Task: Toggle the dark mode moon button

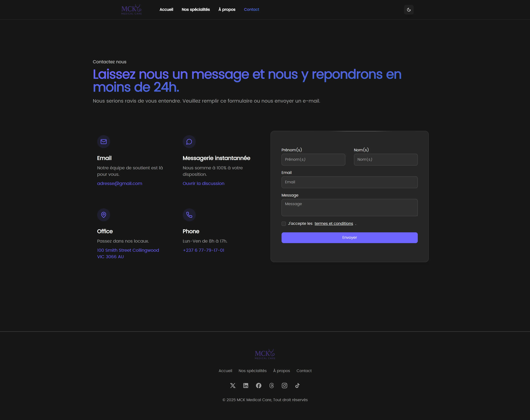Action: tap(409, 10)
